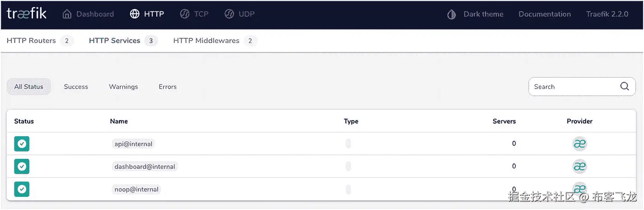The image size is (644, 210).
Task: Click the Traefik 2.2.0 version link
Action: (x=607, y=14)
